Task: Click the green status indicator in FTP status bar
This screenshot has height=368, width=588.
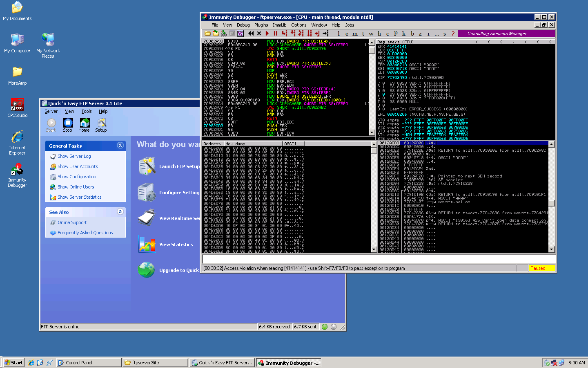Action: point(325,327)
